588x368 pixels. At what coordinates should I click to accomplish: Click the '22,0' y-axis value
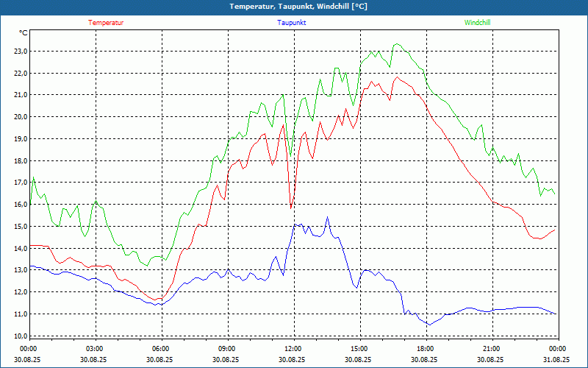tap(21, 73)
